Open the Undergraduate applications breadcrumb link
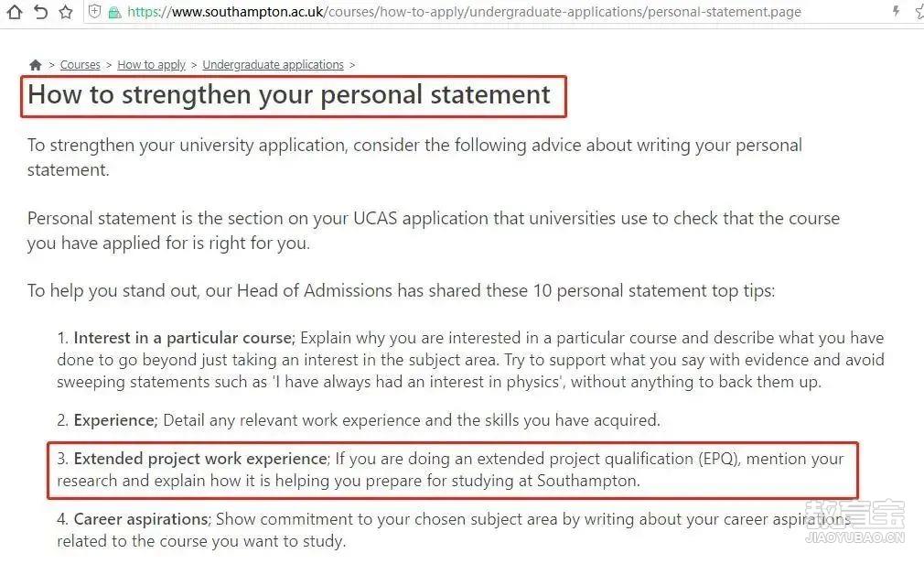Image resolution: width=924 pixels, height=564 pixels. (273, 65)
